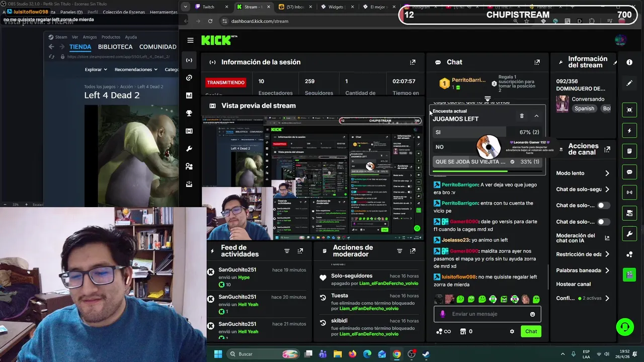Click the chat bubble widget icon in right toolbar
This screenshot has height=362, width=644.
pos(629,172)
